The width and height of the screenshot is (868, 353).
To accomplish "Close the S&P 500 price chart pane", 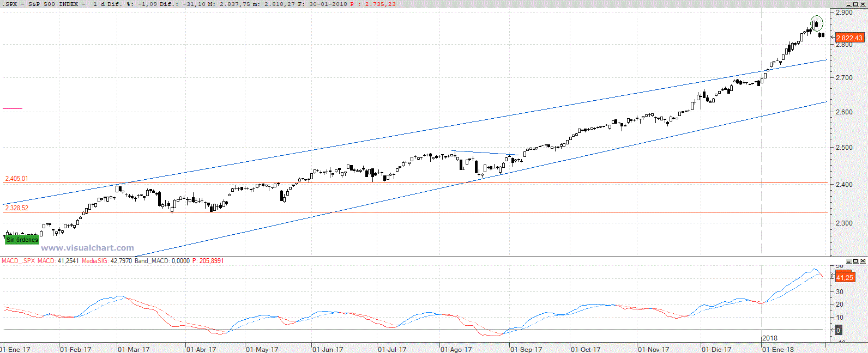I will [x=862, y=4].
